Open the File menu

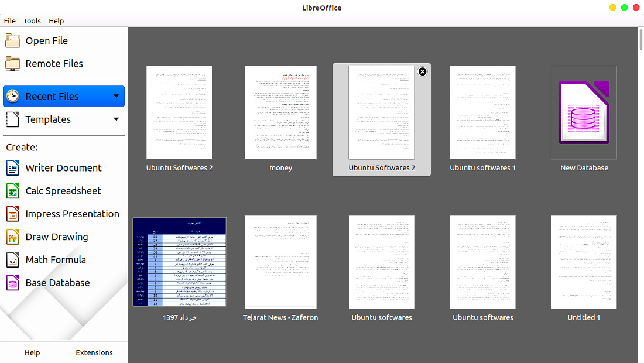pos(10,21)
